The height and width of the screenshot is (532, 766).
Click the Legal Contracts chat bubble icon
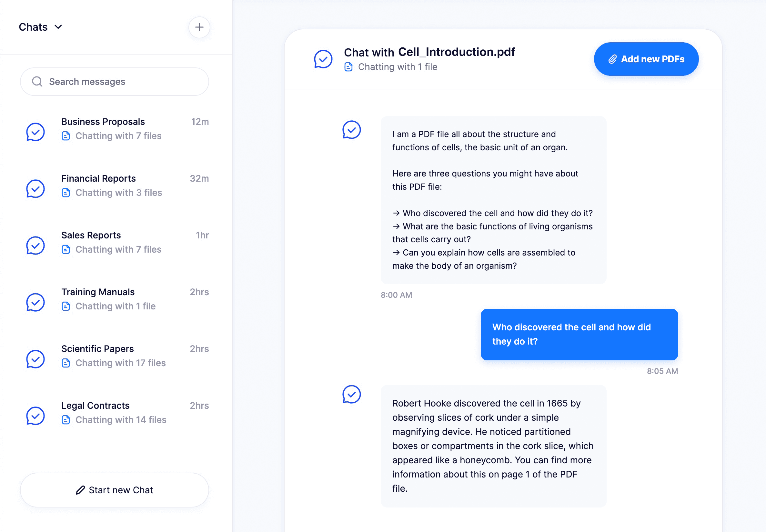click(x=35, y=416)
